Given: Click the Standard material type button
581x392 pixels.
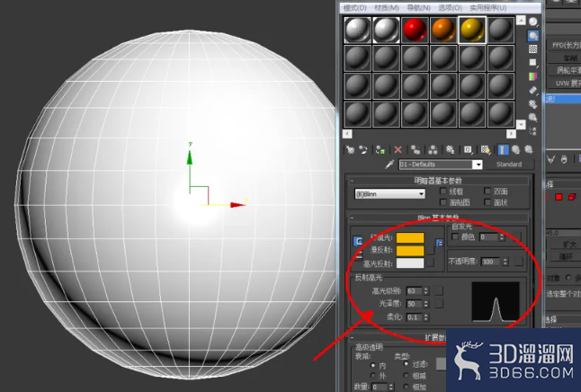Looking at the screenshot, I should 509,165.
